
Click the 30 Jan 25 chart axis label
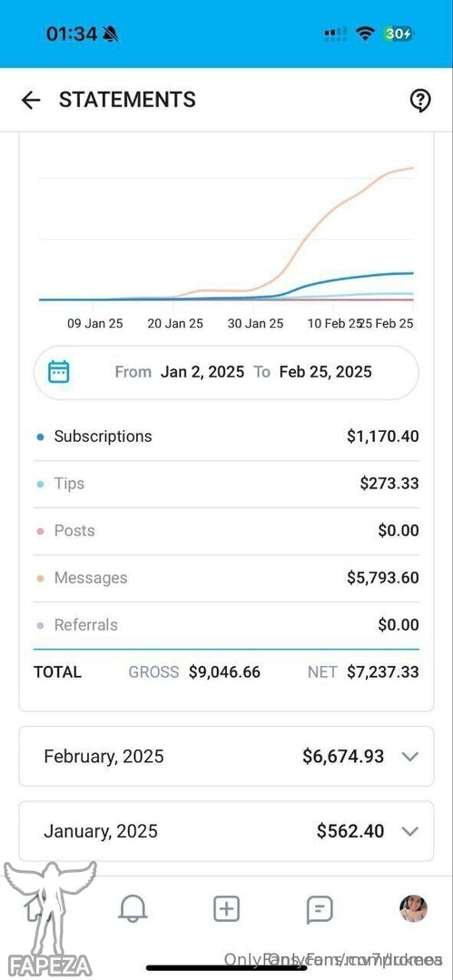255,323
